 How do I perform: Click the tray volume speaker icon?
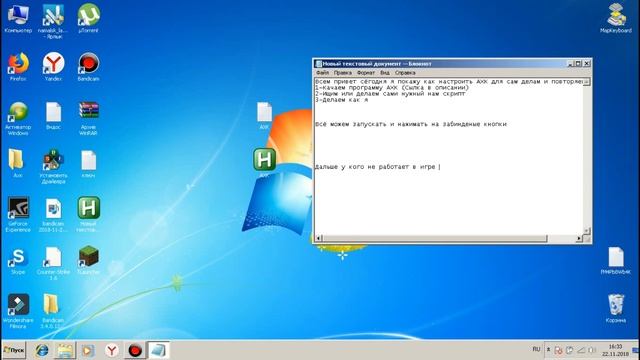pos(592,350)
